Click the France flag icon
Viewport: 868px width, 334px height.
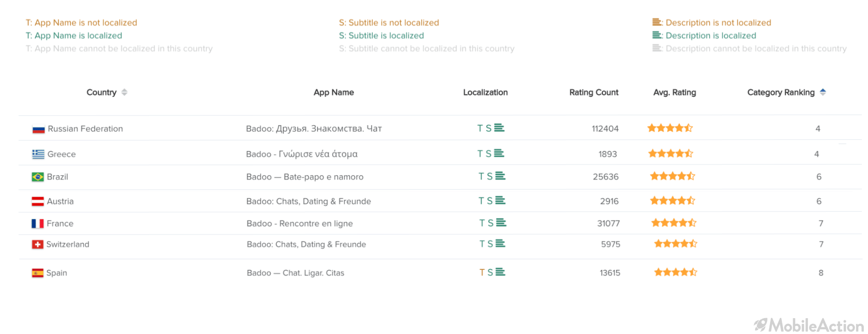38,223
